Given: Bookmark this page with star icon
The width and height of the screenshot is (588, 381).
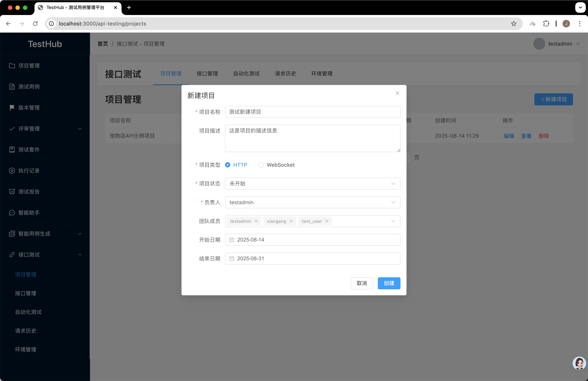Looking at the screenshot, I should 514,24.
